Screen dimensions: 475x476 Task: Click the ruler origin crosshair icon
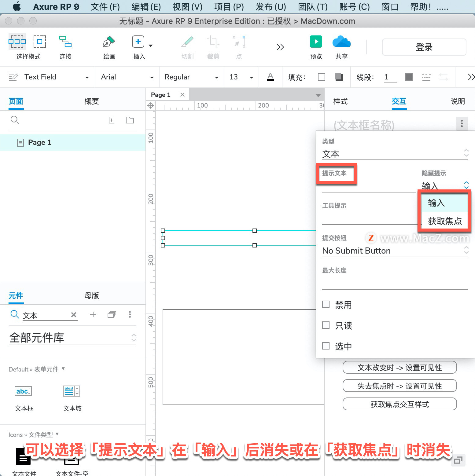(x=151, y=105)
